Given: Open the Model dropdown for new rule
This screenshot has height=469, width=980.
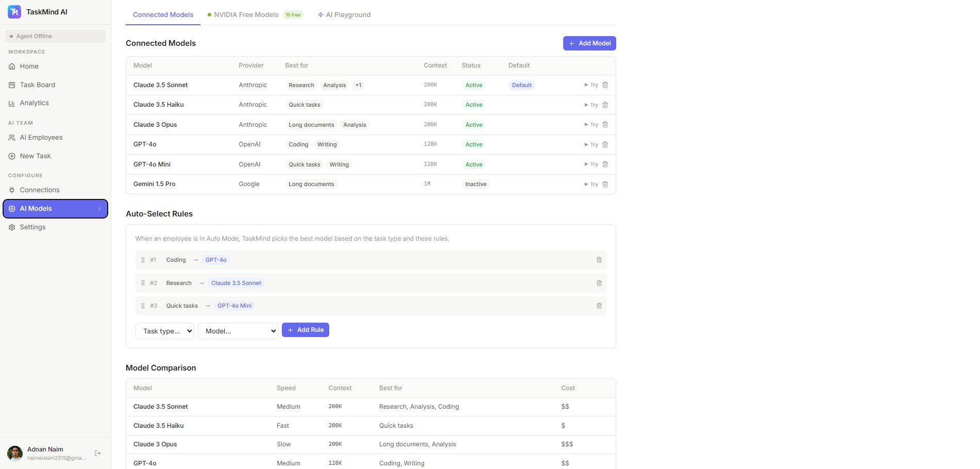Looking at the screenshot, I should tap(238, 331).
